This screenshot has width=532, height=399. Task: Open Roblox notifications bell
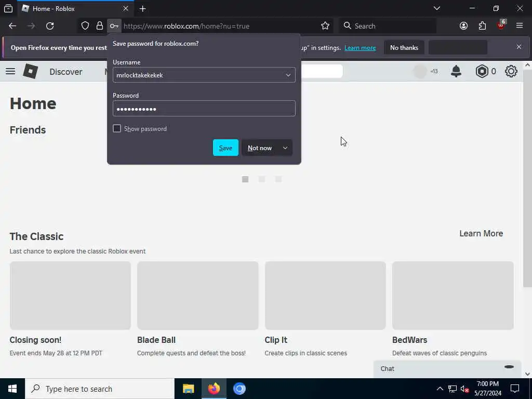point(456,71)
